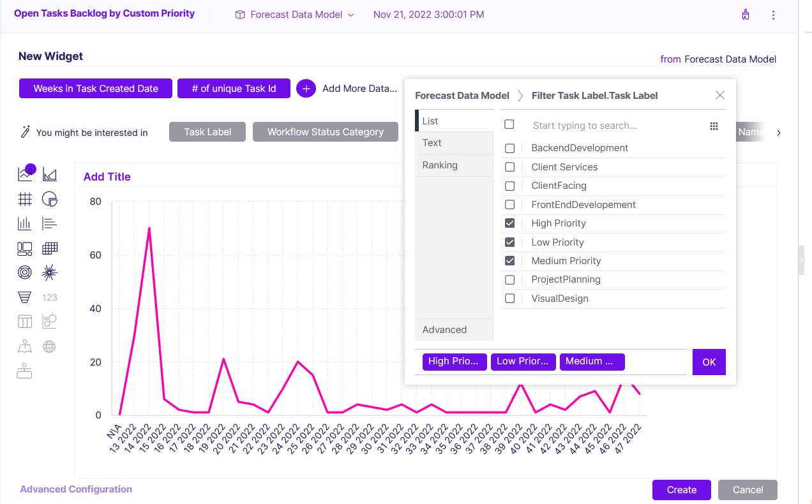
Task: Choose the single number (123) widget
Action: 50,297
